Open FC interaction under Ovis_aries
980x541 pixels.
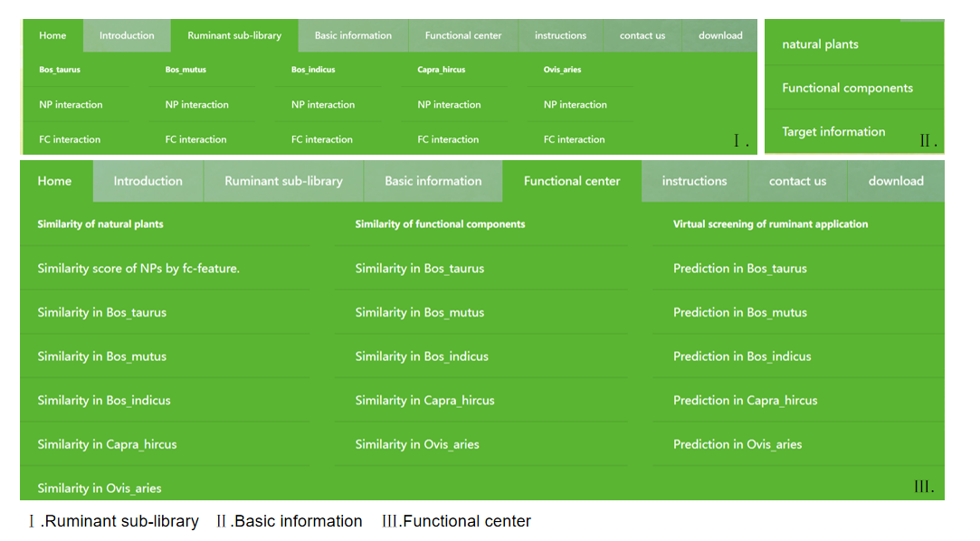(x=575, y=140)
